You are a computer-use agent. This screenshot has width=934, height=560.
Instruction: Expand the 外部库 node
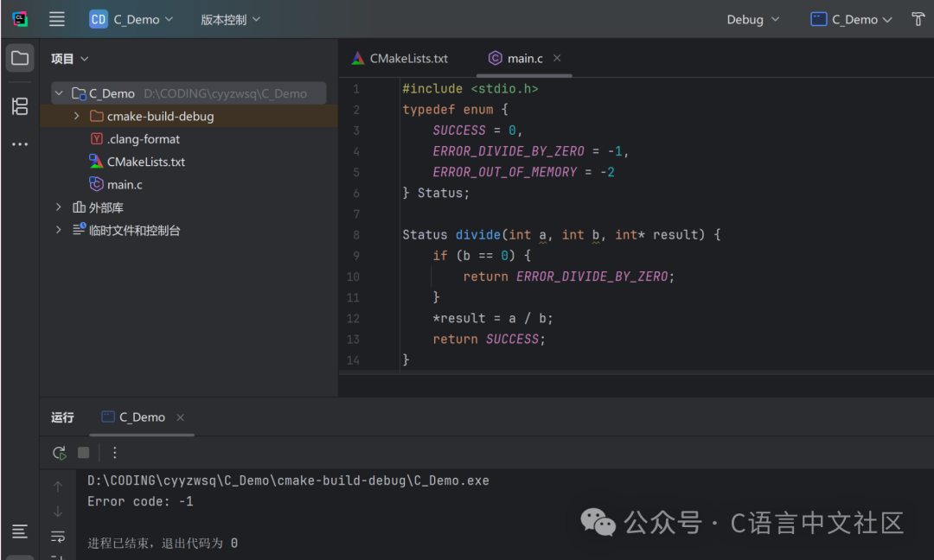pos(59,207)
